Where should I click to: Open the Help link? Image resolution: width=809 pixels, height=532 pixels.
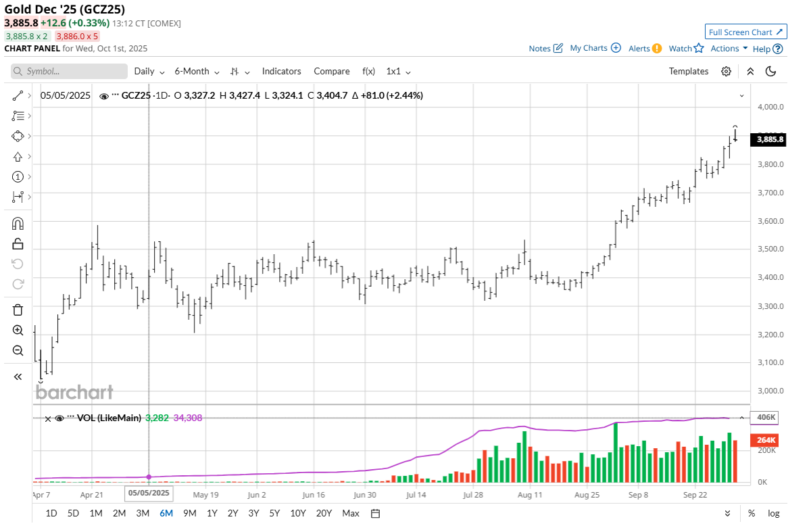point(767,49)
